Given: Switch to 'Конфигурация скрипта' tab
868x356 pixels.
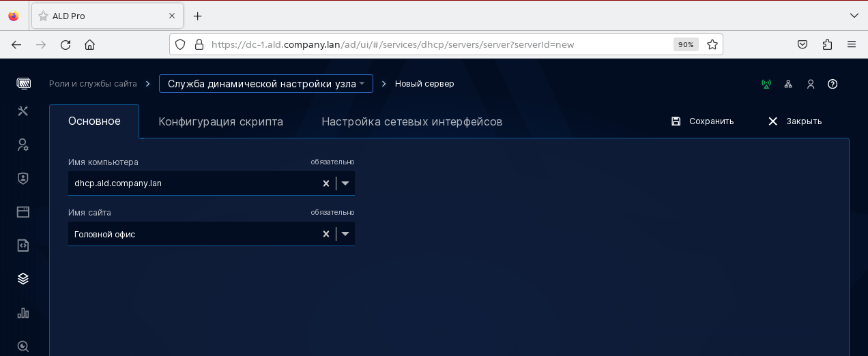Looking at the screenshot, I should [220, 121].
